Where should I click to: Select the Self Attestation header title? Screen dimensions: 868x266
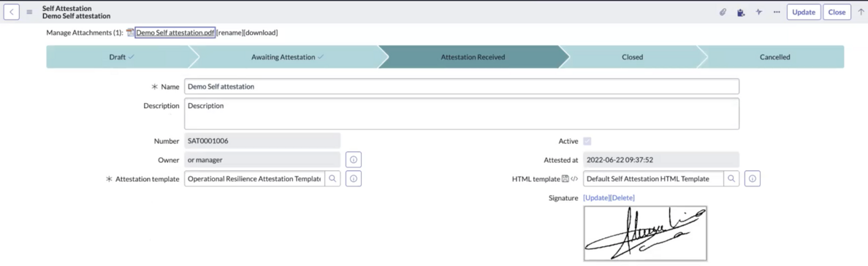tap(67, 8)
